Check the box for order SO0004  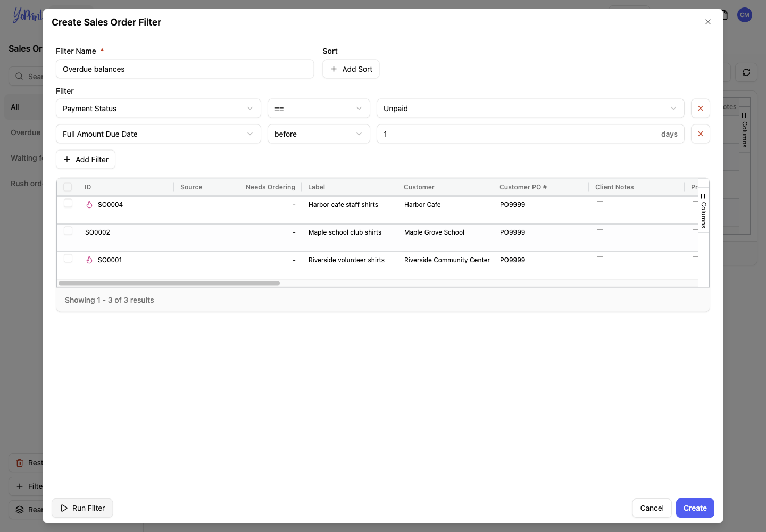[68, 203]
